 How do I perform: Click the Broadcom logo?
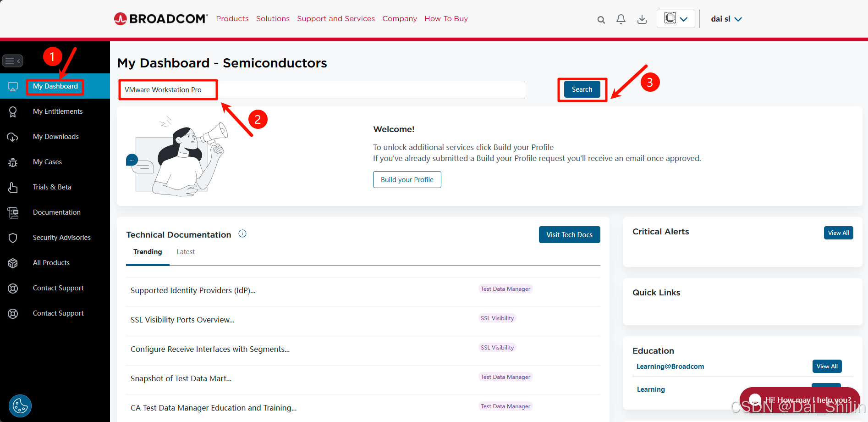[161, 19]
